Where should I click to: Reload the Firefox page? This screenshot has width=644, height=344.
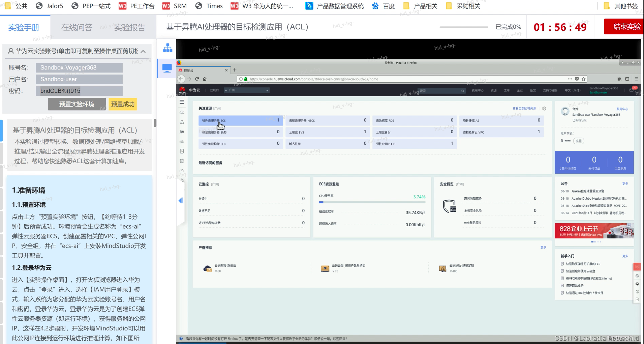[197, 79]
